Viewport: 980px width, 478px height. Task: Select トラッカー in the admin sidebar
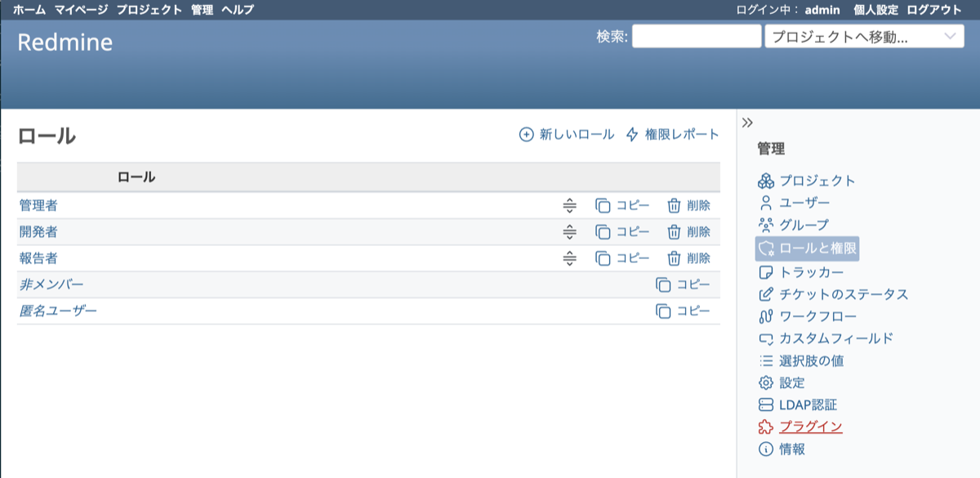pyautogui.click(x=811, y=272)
